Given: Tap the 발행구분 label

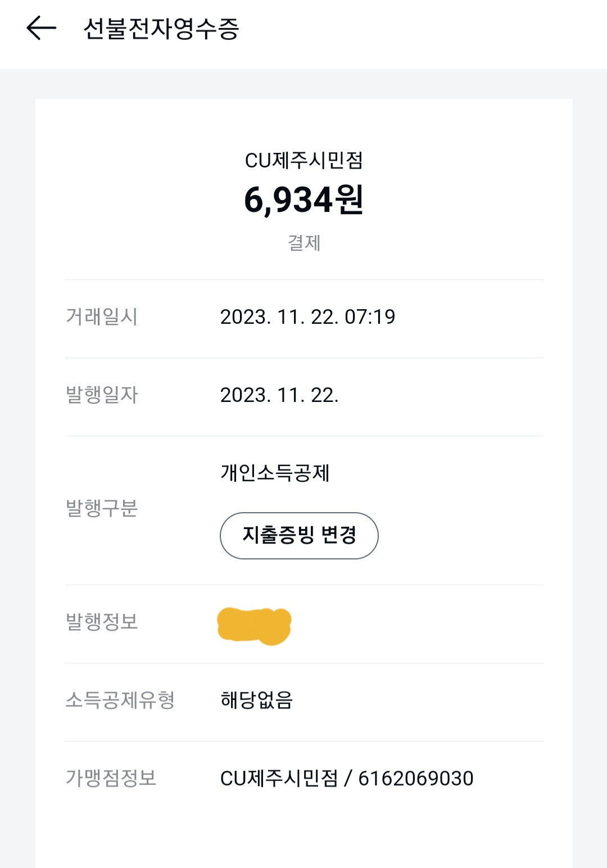Looking at the screenshot, I should [102, 508].
